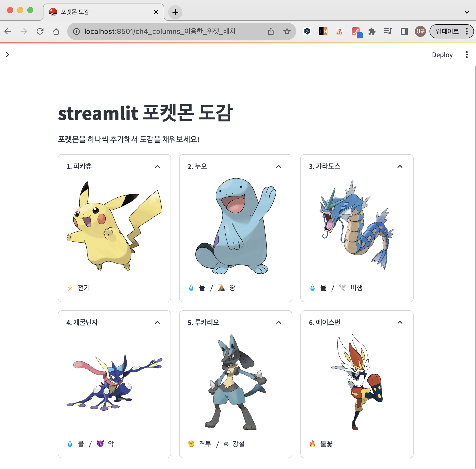Collapse the 6. 에이스번 expander
476x469 pixels.
pyautogui.click(x=400, y=322)
